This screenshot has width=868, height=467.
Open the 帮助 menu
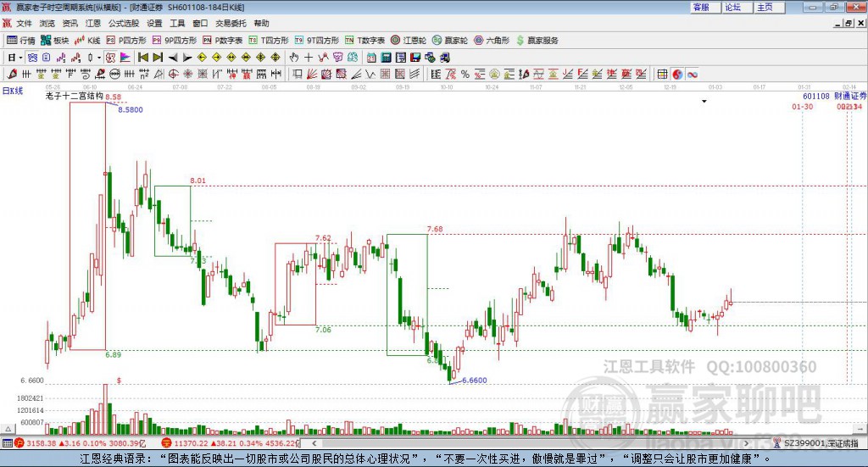261,23
